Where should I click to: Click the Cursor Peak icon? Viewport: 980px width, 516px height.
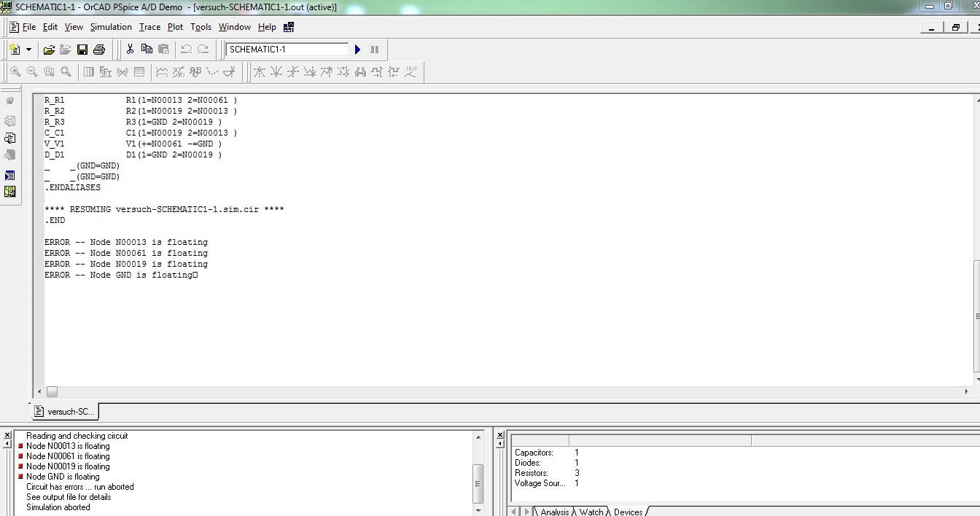(259, 72)
